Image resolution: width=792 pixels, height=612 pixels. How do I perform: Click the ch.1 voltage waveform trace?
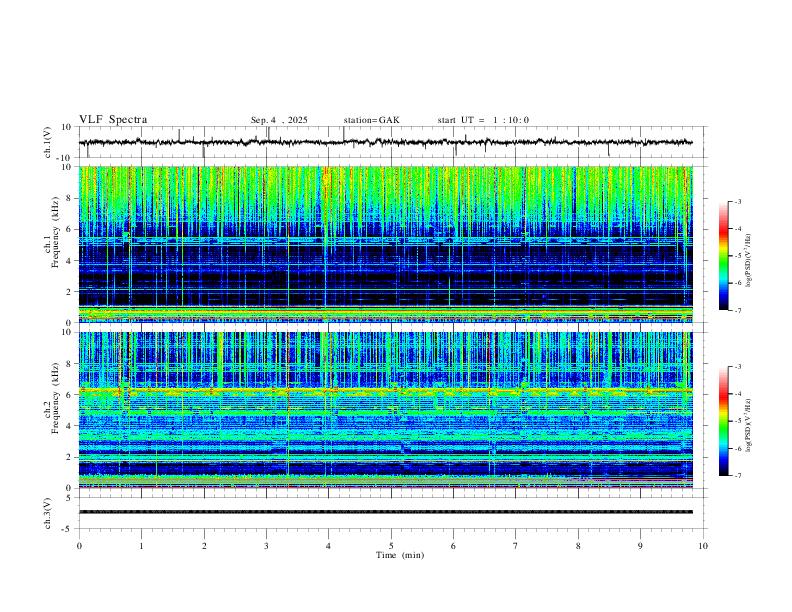(386, 142)
